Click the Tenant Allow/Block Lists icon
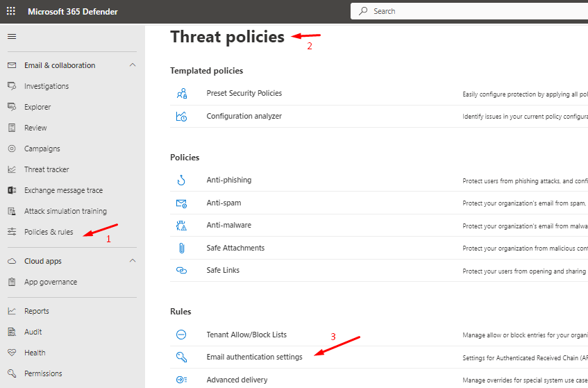Viewport: 588px width, 388px height. point(181,335)
